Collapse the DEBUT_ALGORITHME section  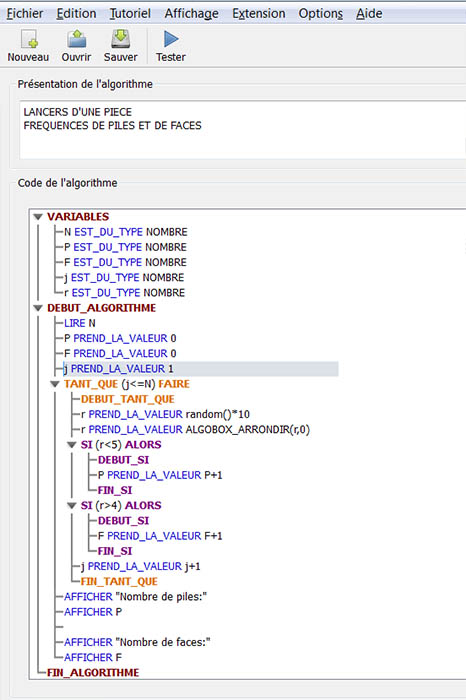38,308
